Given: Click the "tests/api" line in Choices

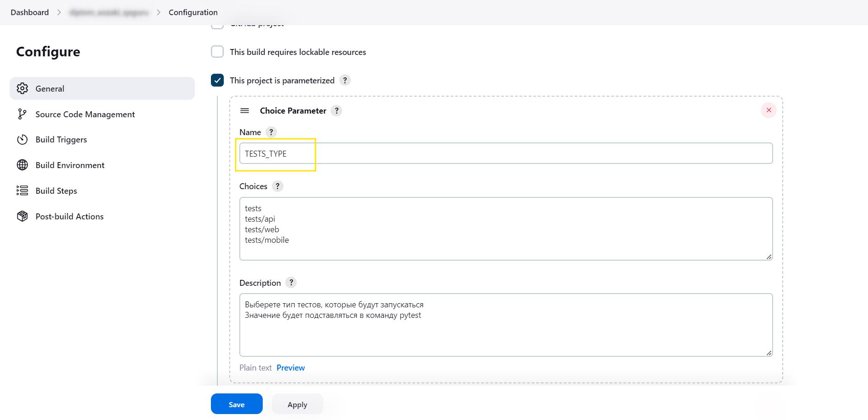Looking at the screenshot, I should [x=260, y=219].
